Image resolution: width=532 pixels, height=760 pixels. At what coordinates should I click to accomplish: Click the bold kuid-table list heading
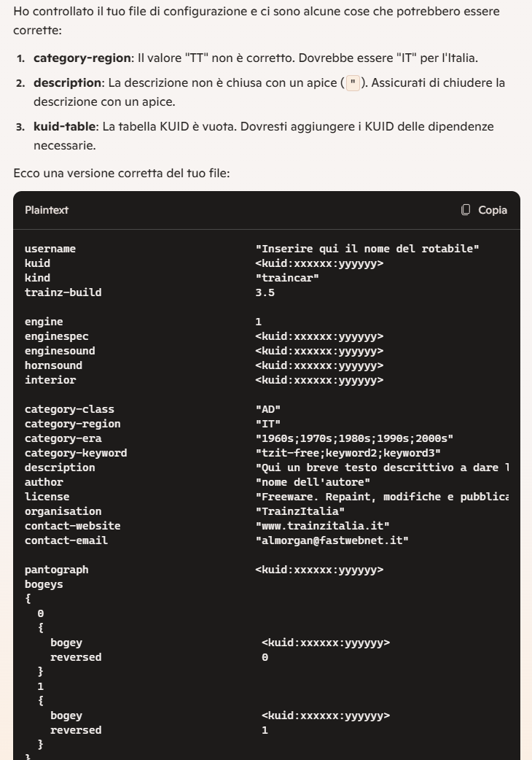point(64,126)
